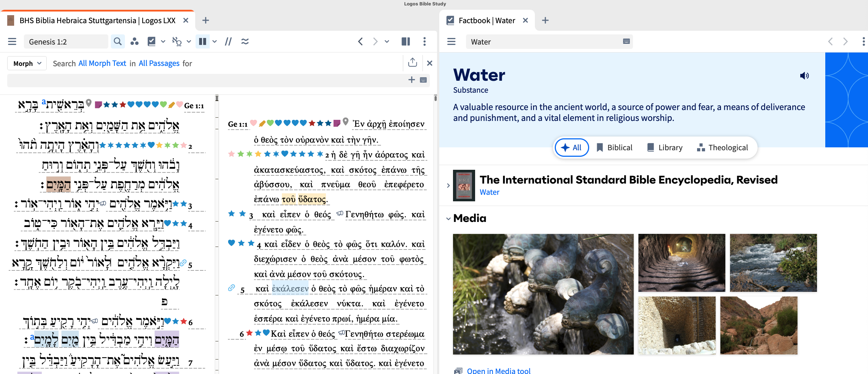Screen dimensions: 868x374
Task: Open the tunnel steps media thumbnail
Action: click(682, 263)
